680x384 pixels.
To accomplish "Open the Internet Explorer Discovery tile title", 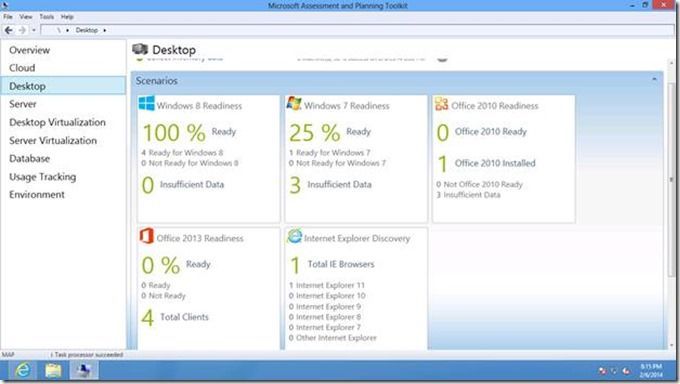I will [357, 238].
